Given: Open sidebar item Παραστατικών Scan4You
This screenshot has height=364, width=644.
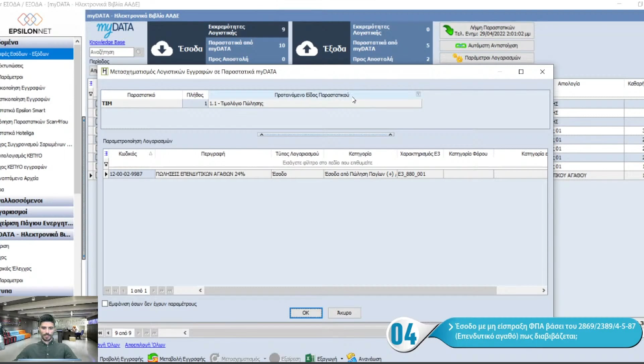Looking at the screenshot, I should point(34,121).
